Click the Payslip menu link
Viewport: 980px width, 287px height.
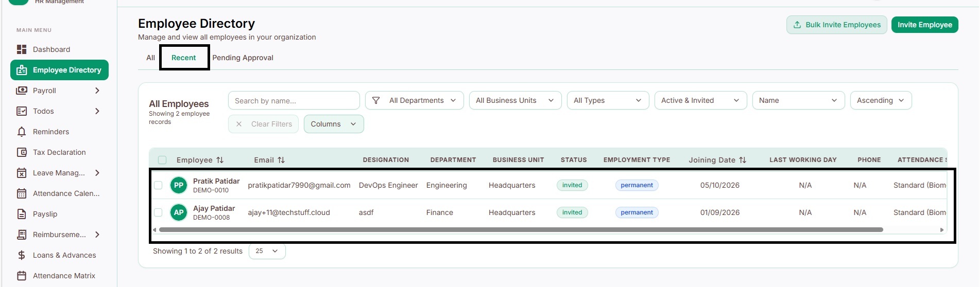(59, 214)
